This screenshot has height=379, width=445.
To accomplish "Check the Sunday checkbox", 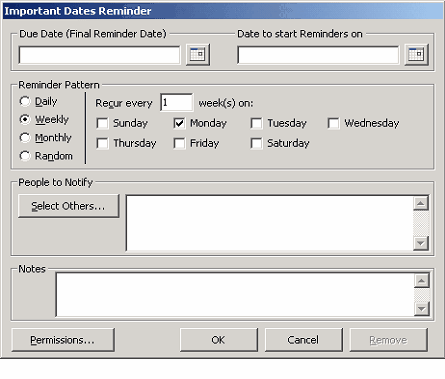I will pos(102,123).
